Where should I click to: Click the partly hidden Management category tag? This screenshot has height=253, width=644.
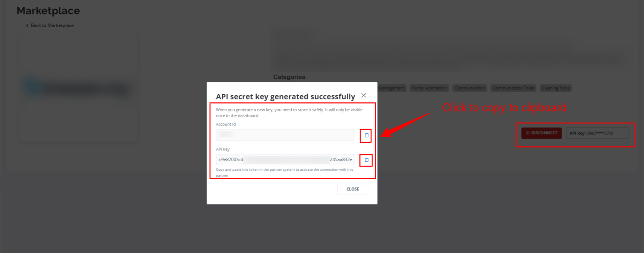pyautogui.click(x=392, y=88)
